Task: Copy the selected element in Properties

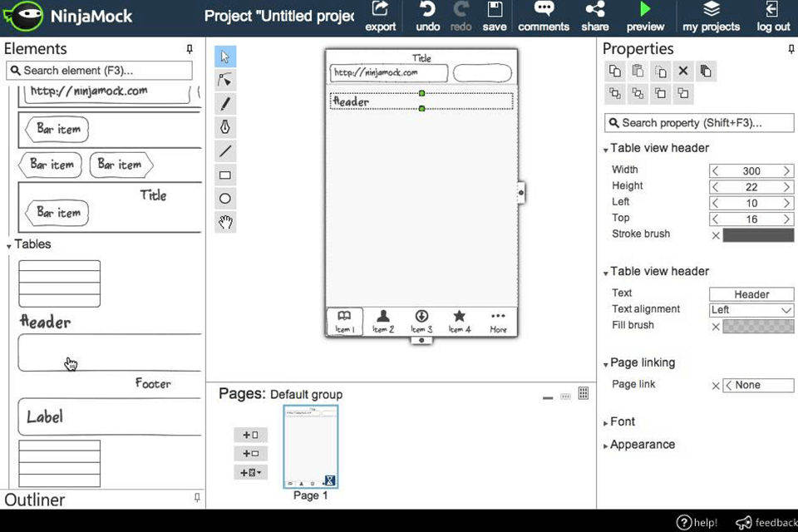Action: pos(615,71)
